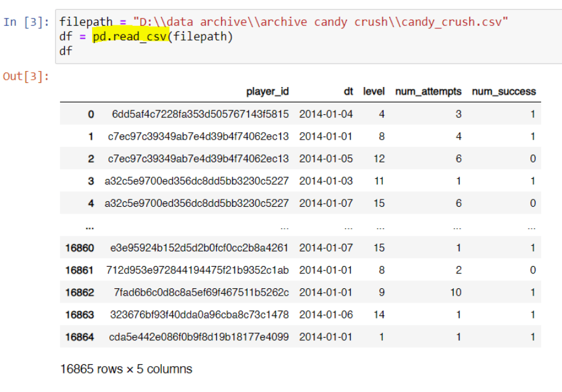Click row index 0 in the dataframe
Image resolution: width=562 pixels, height=392 pixels.
(91, 114)
